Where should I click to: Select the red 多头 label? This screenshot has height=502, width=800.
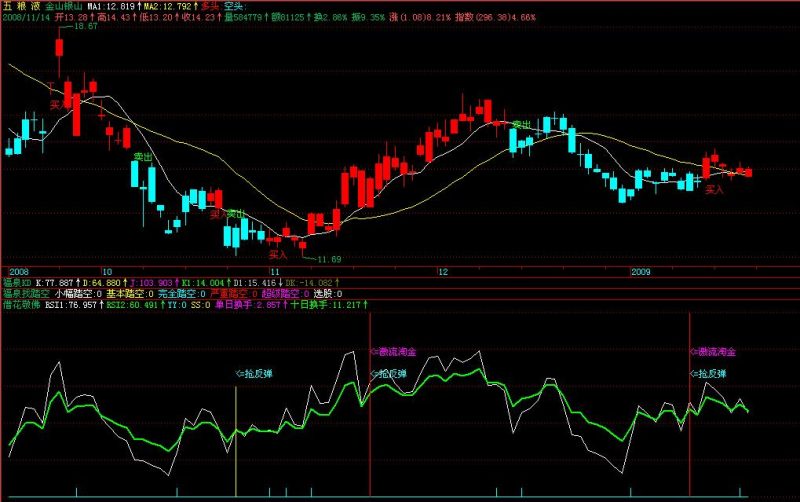point(210,7)
